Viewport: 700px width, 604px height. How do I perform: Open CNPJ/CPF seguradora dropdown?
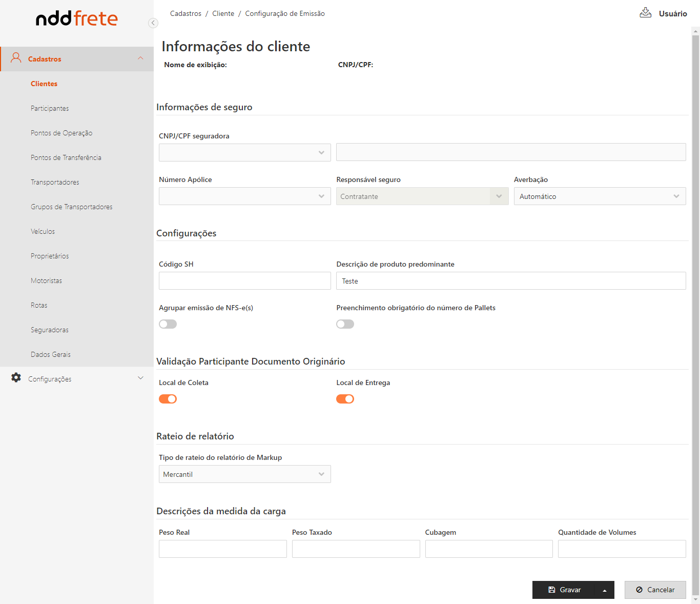pyautogui.click(x=244, y=153)
